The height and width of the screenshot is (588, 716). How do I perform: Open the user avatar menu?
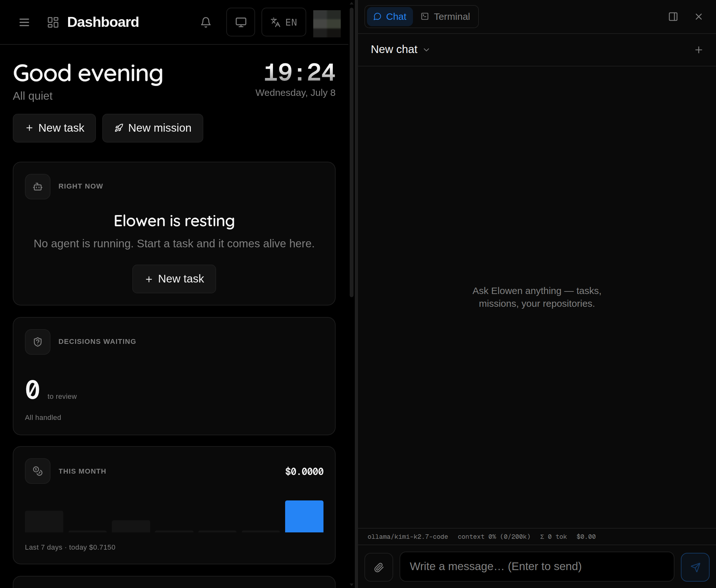pyautogui.click(x=327, y=24)
